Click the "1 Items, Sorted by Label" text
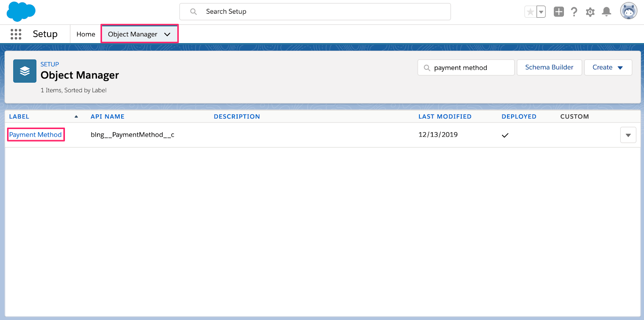The image size is (644, 320). tap(74, 90)
